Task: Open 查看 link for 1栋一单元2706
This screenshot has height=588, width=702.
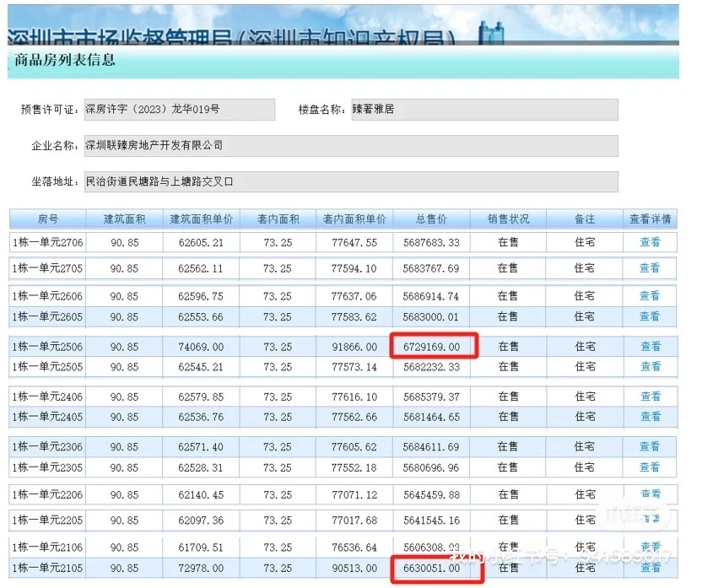Action: [x=650, y=242]
